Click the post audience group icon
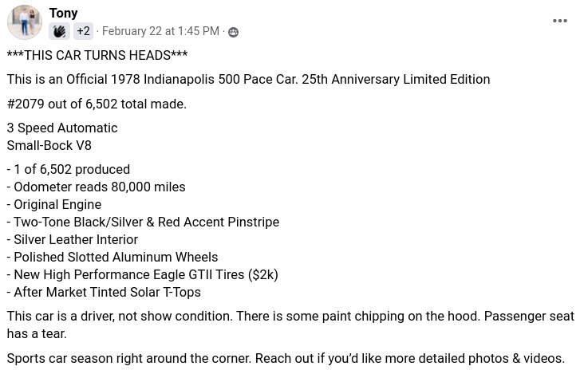Image resolution: width=588 pixels, height=374 pixels. 233,32
